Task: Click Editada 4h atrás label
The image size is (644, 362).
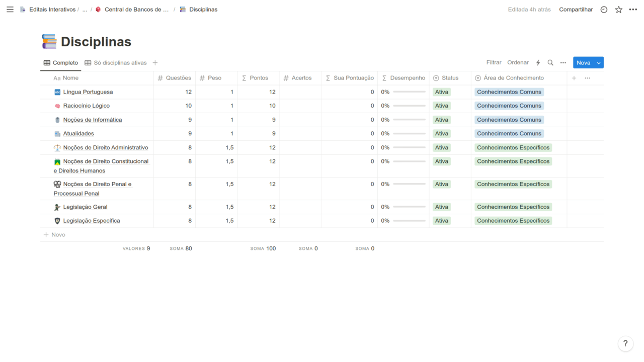Action: click(529, 10)
